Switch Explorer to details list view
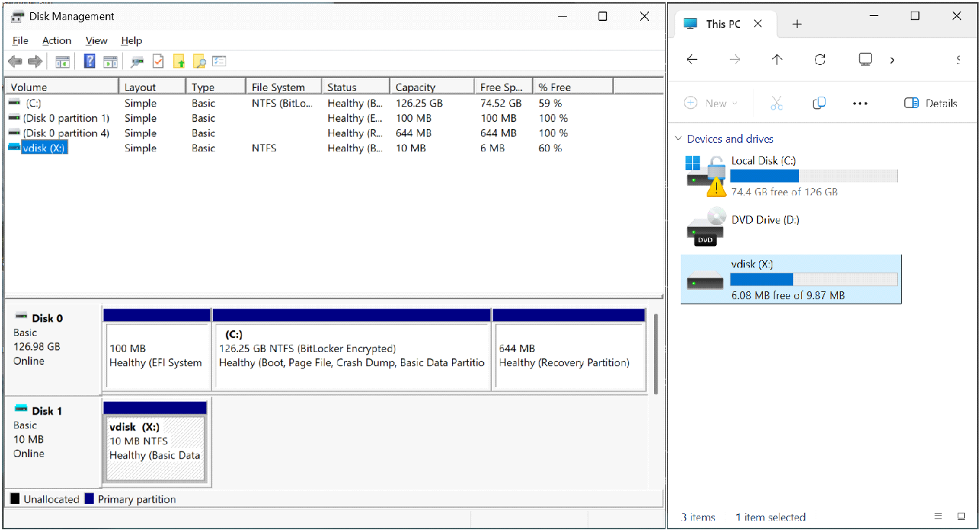The width and height of the screenshot is (980, 530). [938, 517]
